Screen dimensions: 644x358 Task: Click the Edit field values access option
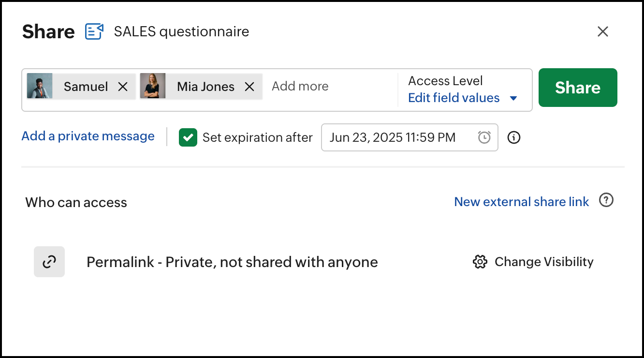pyautogui.click(x=454, y=98)
